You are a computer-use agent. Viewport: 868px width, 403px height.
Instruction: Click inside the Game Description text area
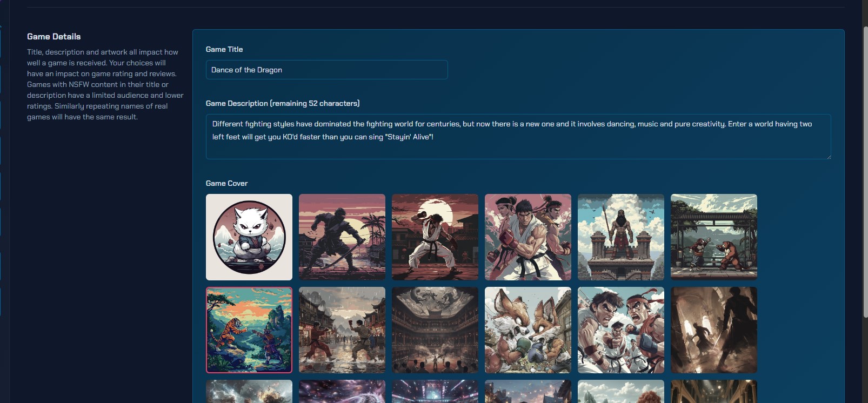coord(518,137)
